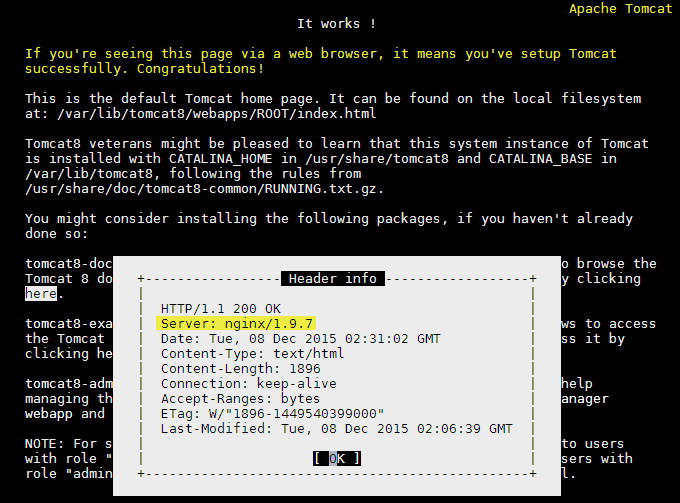This screenshot has height=503, width=680.
Task: Follow the highlighted "here" link
Action: (x=42, y=294)
